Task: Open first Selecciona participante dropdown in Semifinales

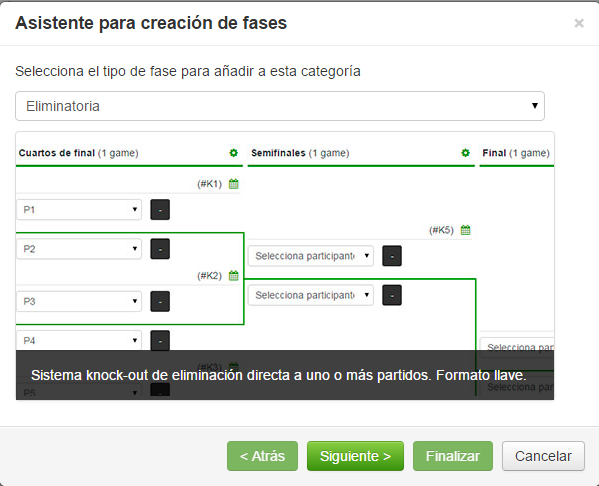Action: coord(311,256)
